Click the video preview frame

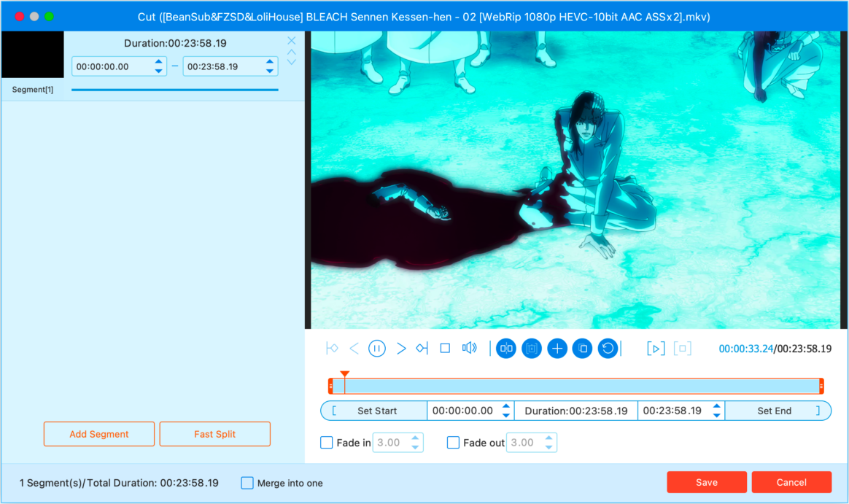coord(575,179)
